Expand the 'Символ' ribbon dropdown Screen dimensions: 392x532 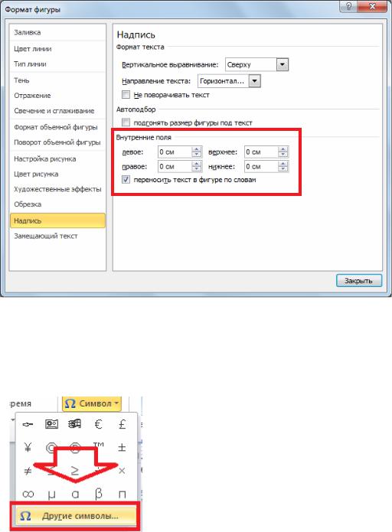(92, 403)
